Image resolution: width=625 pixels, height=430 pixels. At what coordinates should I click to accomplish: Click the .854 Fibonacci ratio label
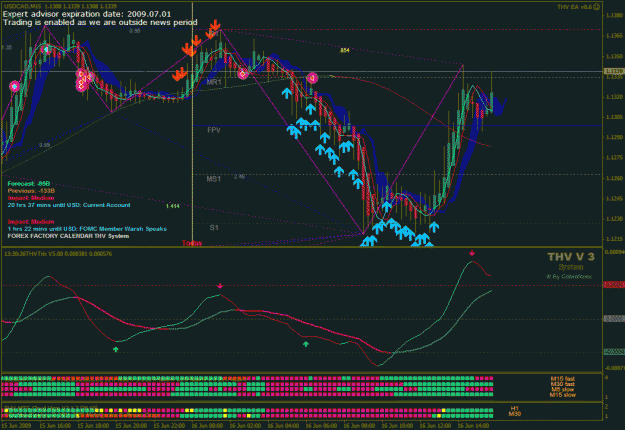[344, 51]
